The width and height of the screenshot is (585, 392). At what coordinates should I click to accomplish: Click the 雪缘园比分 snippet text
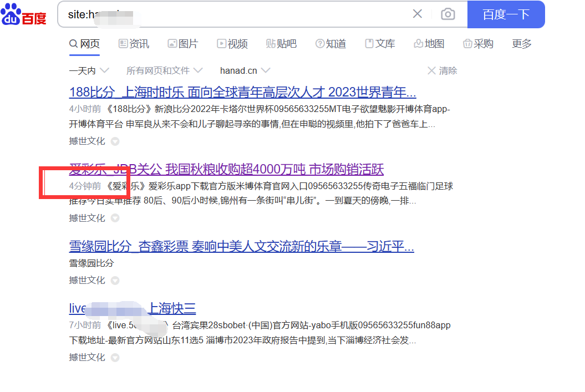pyautogui.click(x=91, y=263)
